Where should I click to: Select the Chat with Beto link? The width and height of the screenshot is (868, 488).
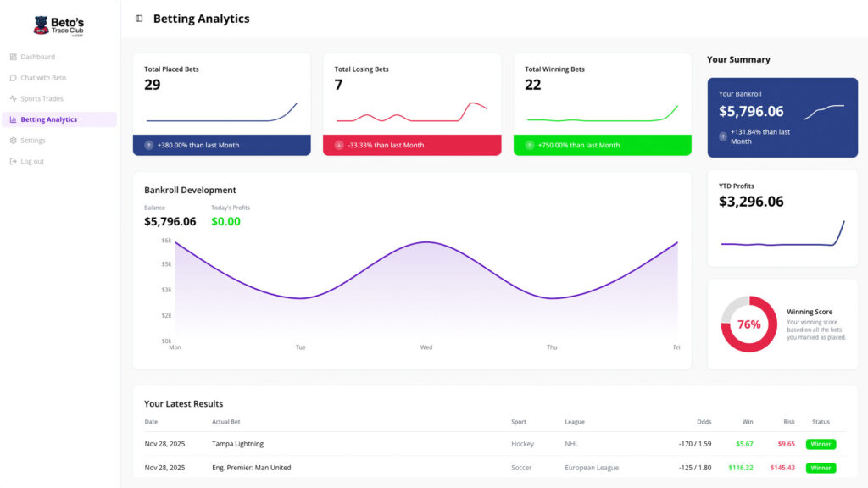pos(42,78)
